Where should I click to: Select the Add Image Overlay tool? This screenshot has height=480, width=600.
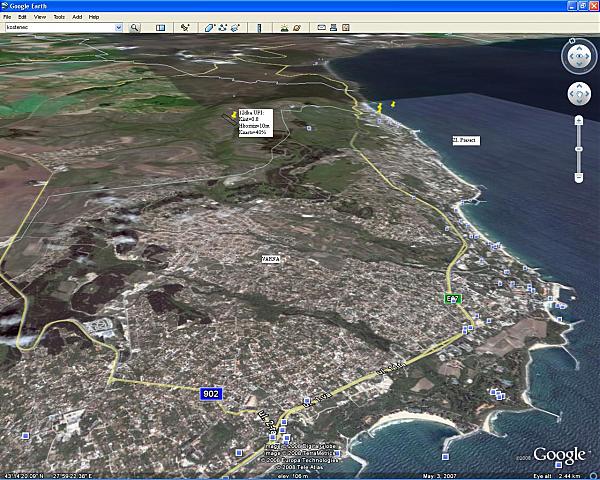pos(235,28)
